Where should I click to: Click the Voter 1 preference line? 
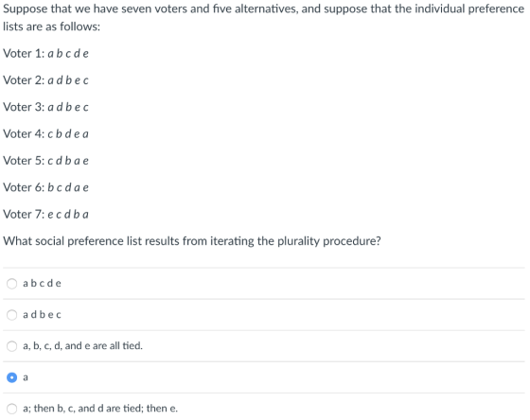pos(46,53)
